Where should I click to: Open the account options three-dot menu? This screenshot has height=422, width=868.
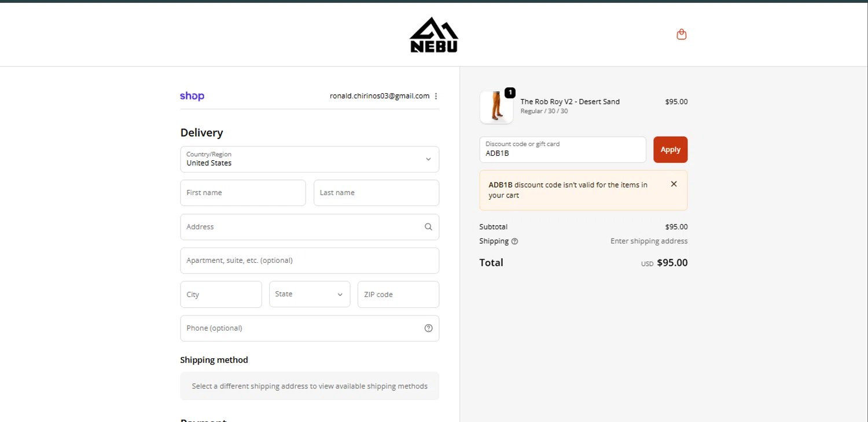coord(436,96)
